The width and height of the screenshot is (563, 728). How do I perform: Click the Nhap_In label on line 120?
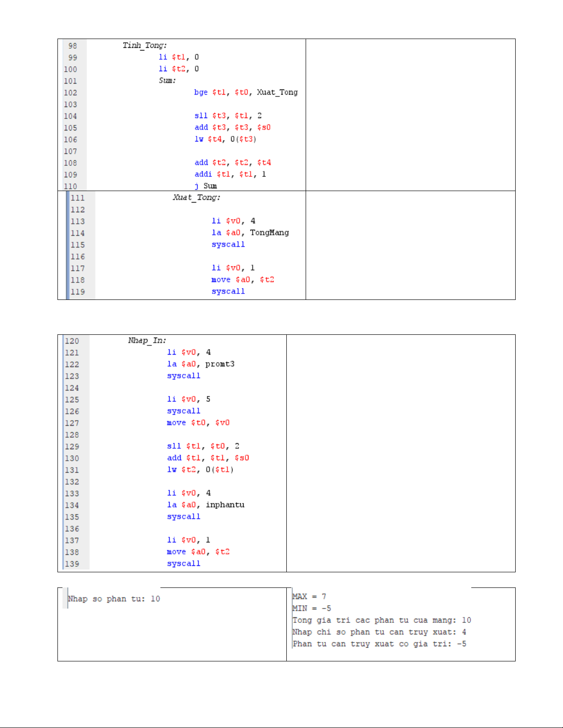coord(147,340)
